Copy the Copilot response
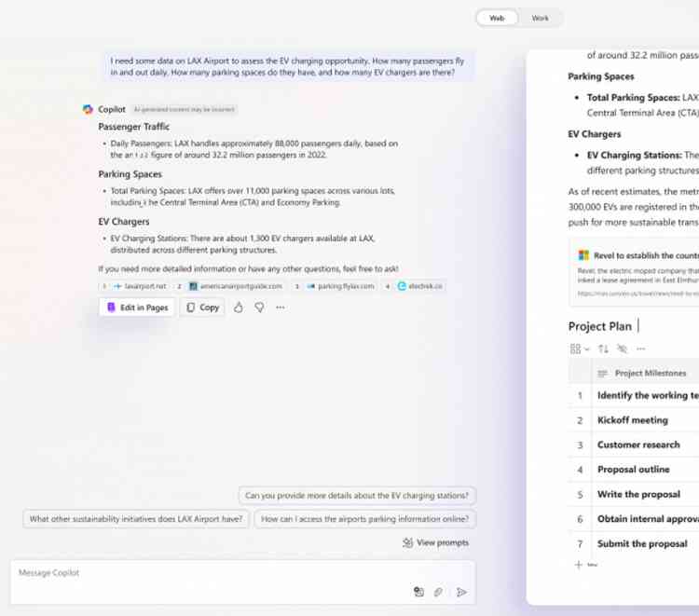Screen dimensions: 699x616 [x=202, y=308]
